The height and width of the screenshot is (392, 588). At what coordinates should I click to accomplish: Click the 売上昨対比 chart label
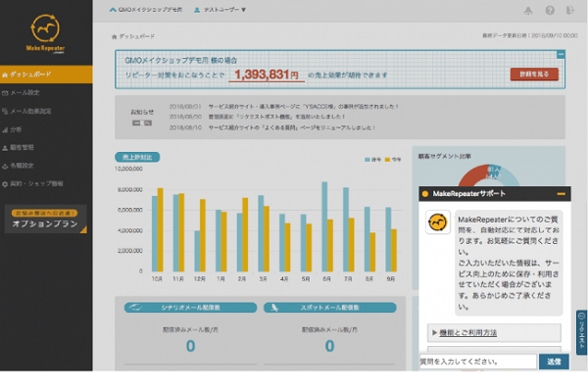tap(137, 157)
